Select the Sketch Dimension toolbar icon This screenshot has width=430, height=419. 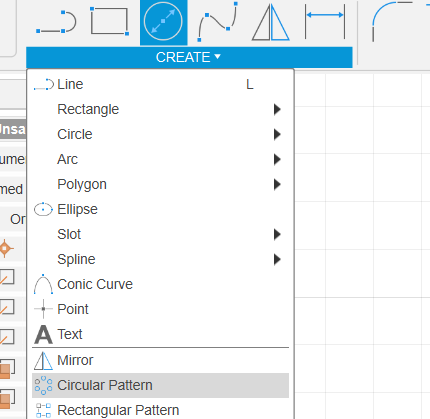[325, 22]
